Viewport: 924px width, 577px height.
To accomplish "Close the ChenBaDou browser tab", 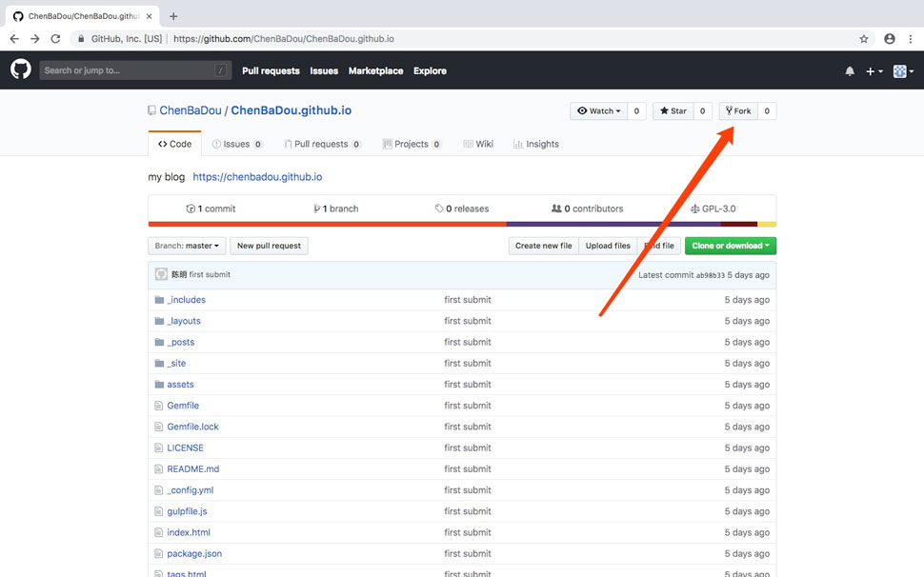I will tap(150, 16).
